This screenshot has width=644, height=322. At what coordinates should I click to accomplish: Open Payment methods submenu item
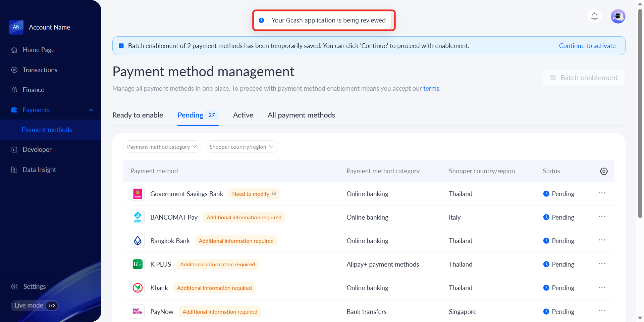[x=47, y=130]
